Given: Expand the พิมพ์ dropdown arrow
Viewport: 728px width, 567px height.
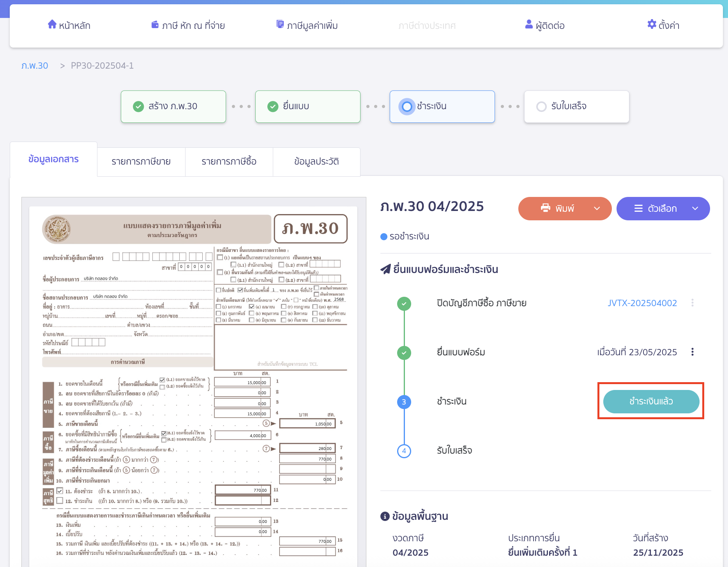Looking at the screenshot, I should [x=597, y=209].
